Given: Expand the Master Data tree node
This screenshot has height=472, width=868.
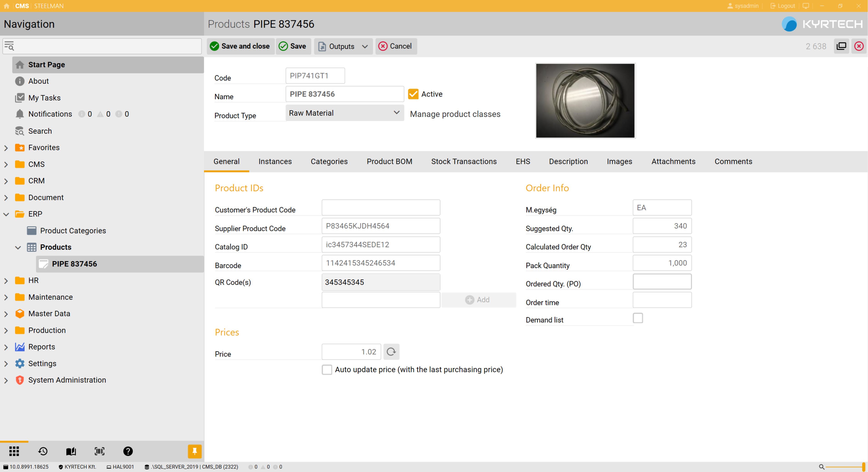Looking at the screenshot, I should pyautogui.click(x=6, y=314).
